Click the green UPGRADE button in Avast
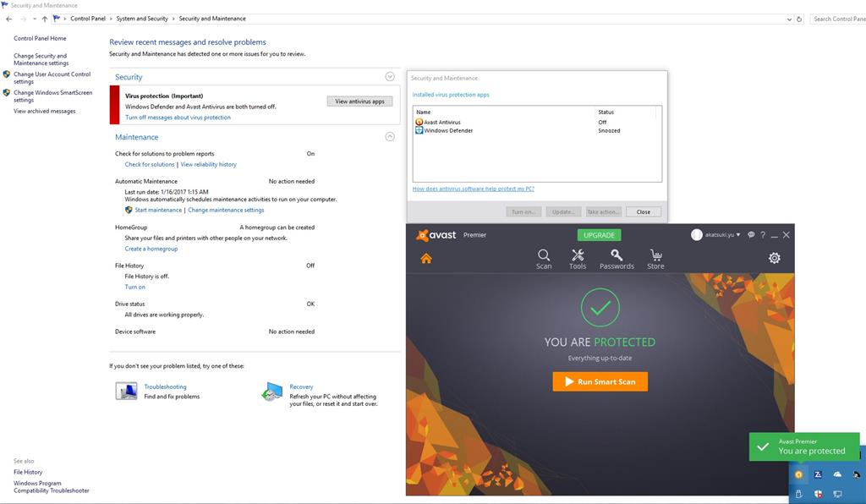Image resolution: width=866 pixels, height=504 pixels. (600, 235)
